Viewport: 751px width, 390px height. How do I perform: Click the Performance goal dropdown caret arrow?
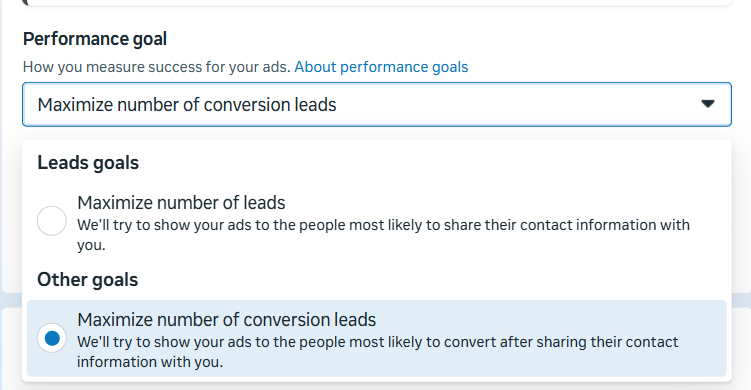707,104
